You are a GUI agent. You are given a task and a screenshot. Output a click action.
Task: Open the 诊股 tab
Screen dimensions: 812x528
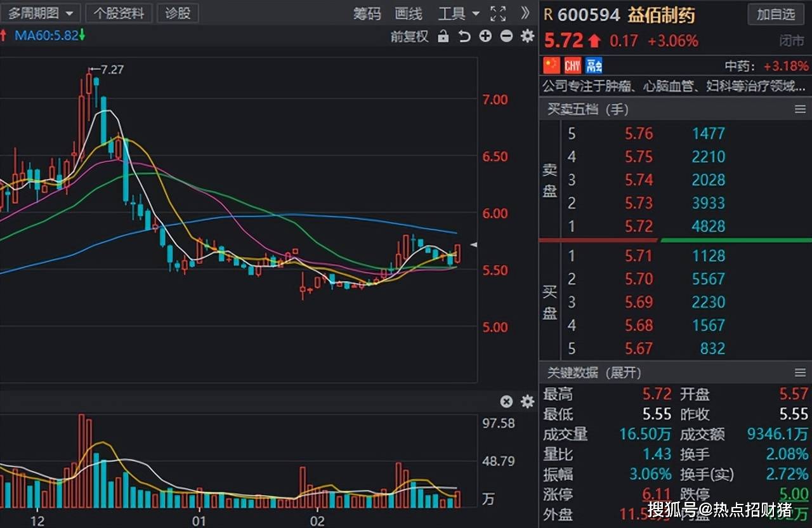(178, 13)
